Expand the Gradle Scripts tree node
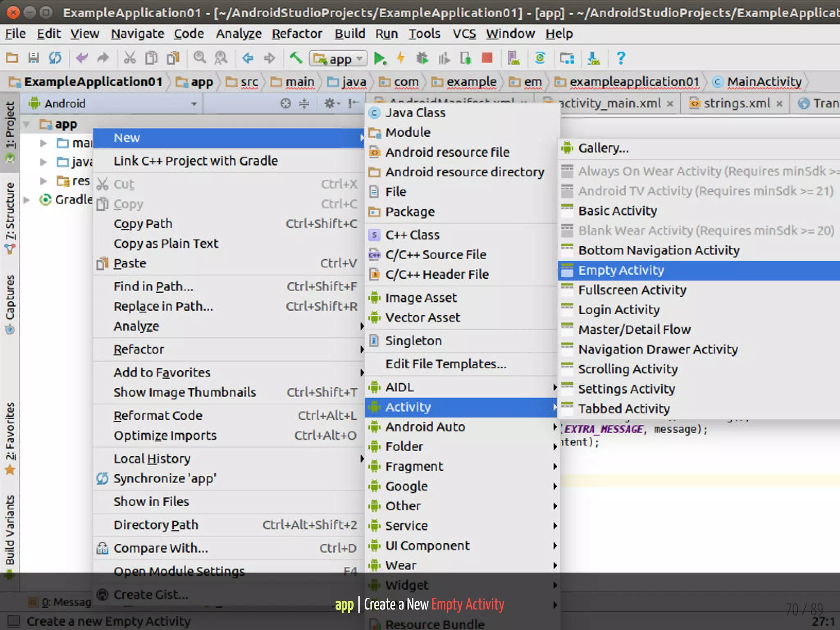Screen dimensions: 840x630 tap(27, 200)
